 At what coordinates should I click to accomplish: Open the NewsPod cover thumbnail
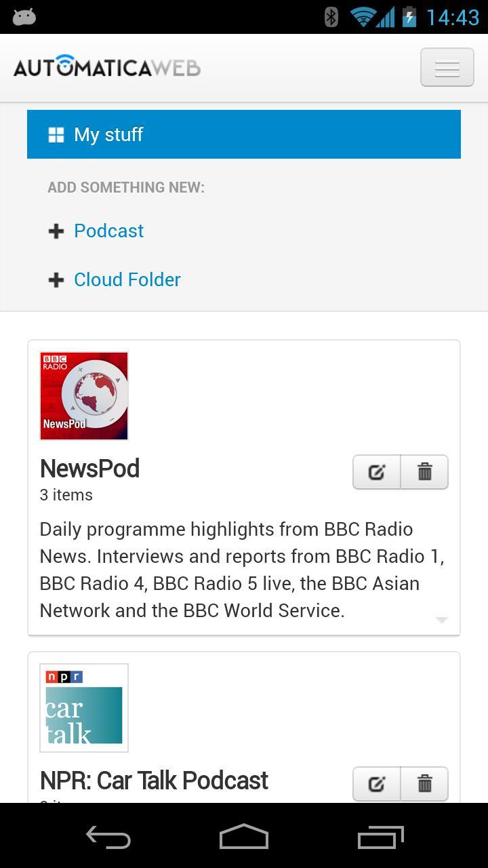pyautogui.click(x=84, y=396)
